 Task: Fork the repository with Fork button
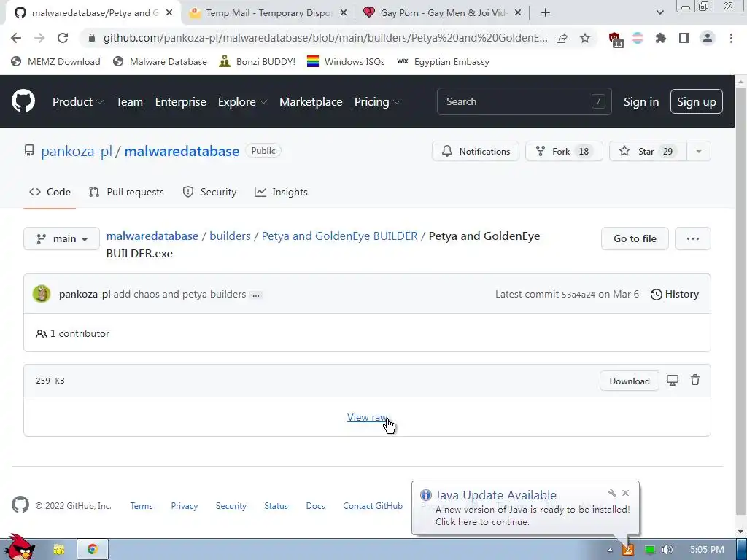pos(564,152)
